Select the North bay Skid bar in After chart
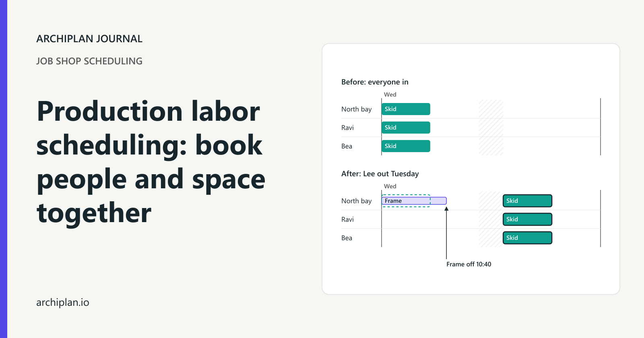The width and height of the screenshot is (644, 338). [527, 201]
